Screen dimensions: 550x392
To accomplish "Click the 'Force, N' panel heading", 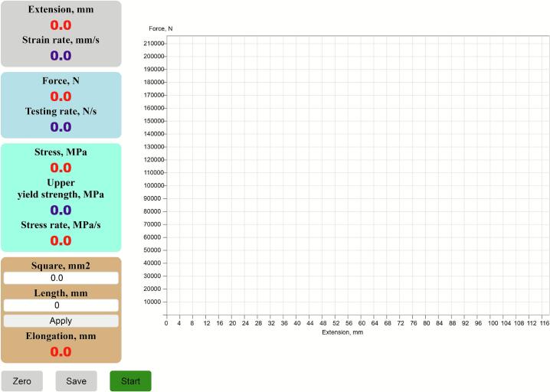I will (61, 81).
